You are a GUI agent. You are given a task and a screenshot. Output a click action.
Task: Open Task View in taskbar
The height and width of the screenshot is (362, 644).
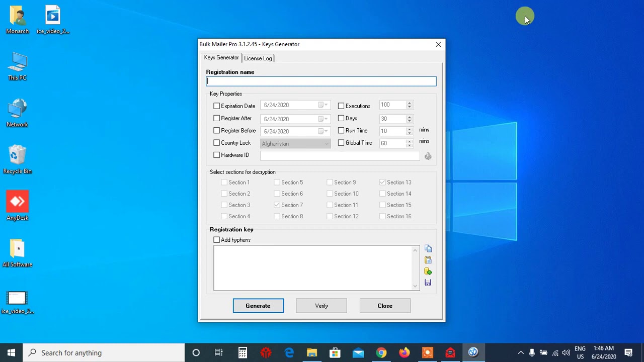219,352
